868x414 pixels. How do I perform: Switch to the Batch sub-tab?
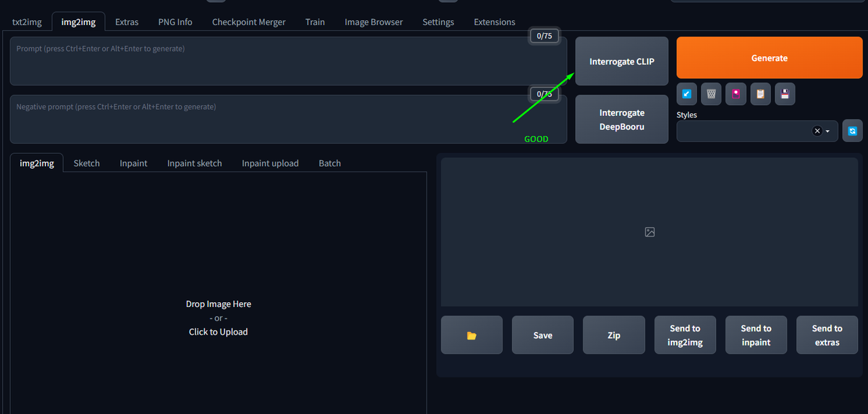coord(330,163)
